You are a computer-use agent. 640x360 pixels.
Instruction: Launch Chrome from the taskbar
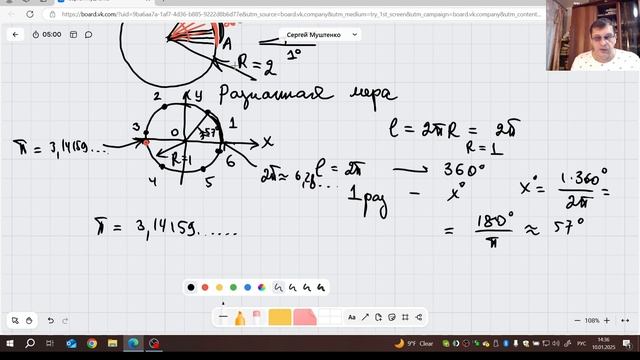(92, 343)
